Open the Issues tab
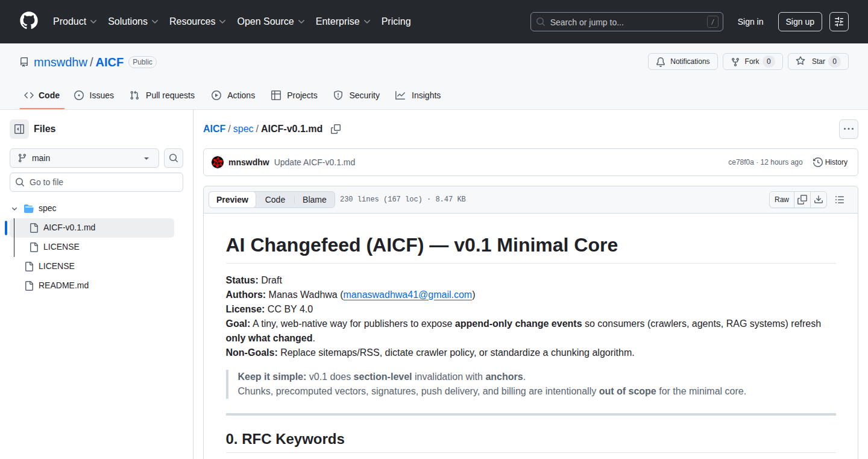The width and height of the screenshot is (868, 459). click(x=94, y=95)
